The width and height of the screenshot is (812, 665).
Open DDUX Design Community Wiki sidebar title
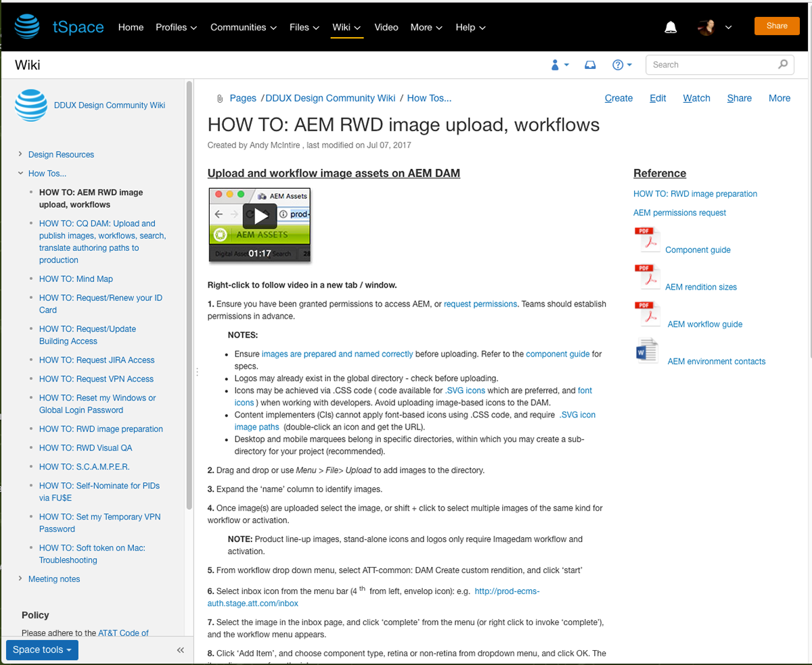110,105
